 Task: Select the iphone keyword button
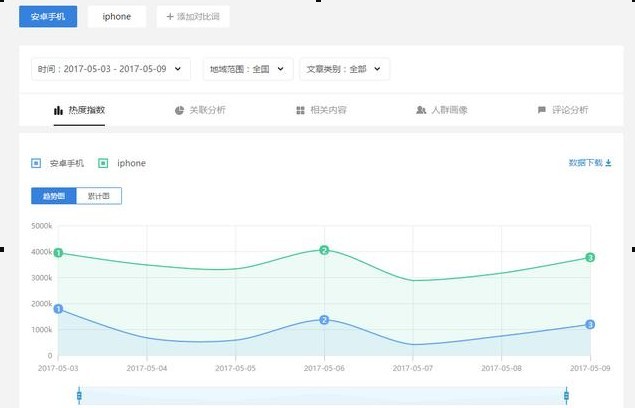tap(117, 17)
